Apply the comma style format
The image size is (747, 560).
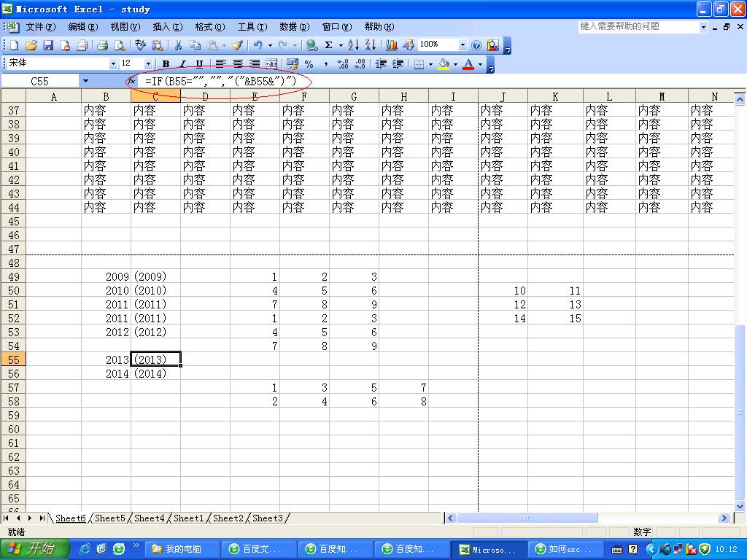[326, 64]
